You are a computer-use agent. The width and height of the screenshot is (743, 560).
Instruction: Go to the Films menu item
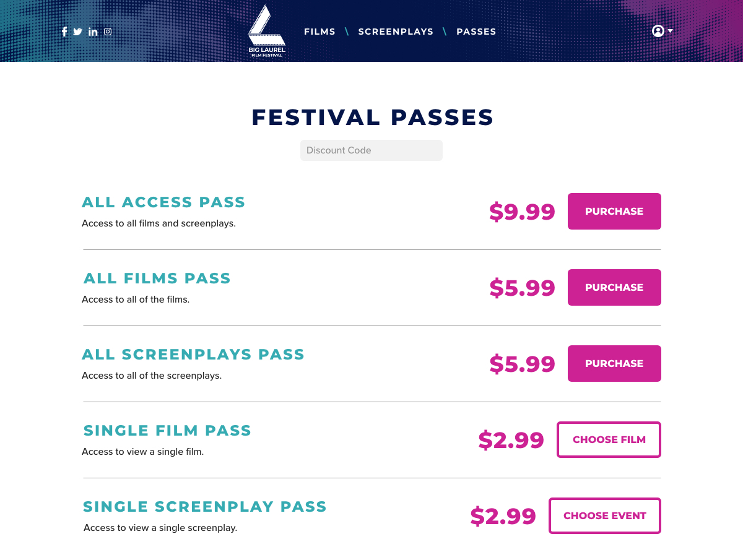point(319,32)
